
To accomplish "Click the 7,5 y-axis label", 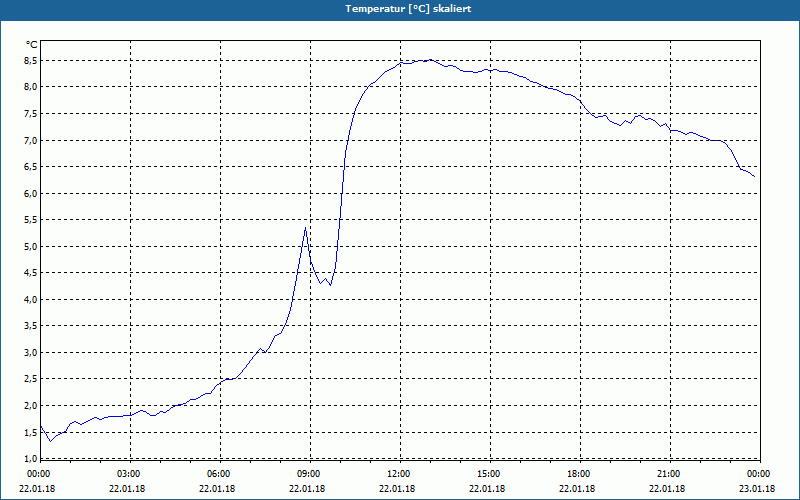I will [x=31, y=114].
